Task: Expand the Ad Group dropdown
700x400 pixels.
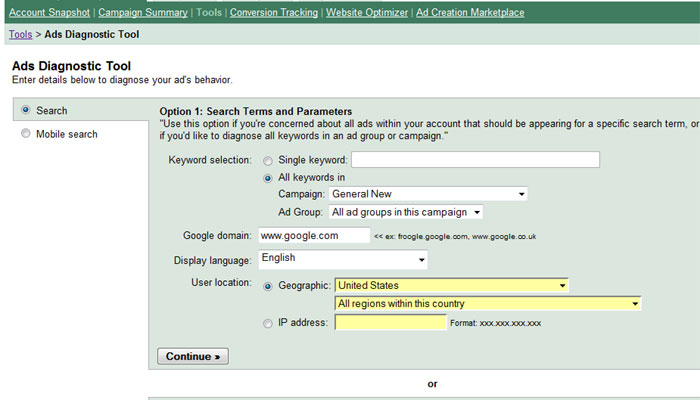Action: (406, 212)
